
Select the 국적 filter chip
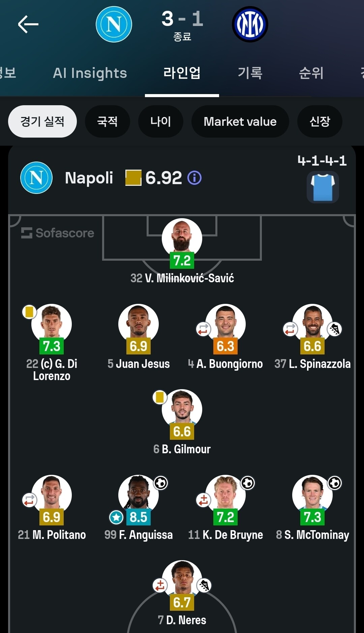tap(108, 121)
